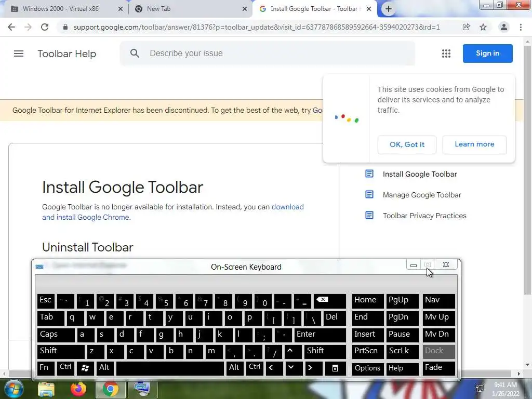Click the Mv Up key on On-Screen Keyboard
532x399 pixels.
click(x=438, y=318)
